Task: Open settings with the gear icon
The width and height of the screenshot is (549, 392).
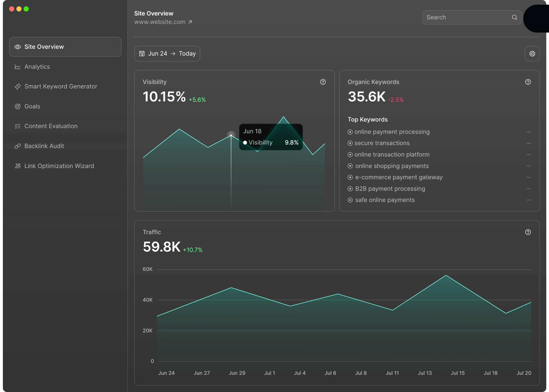Action: pos(532,54)
